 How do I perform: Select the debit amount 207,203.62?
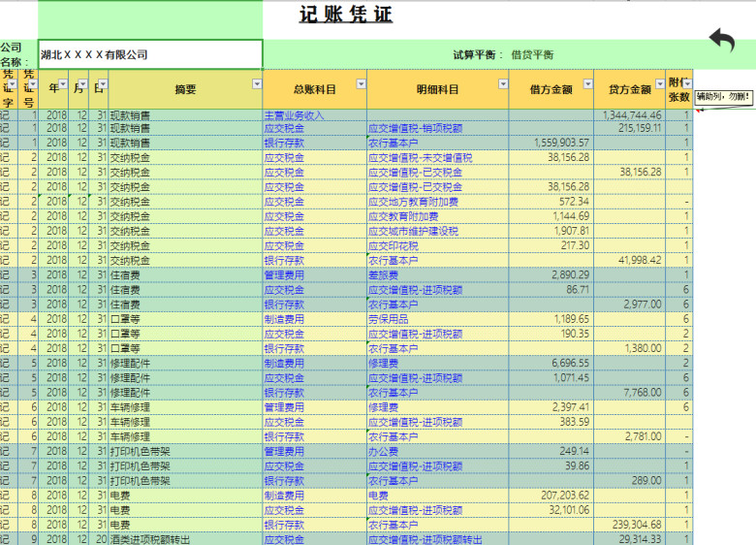551,496
